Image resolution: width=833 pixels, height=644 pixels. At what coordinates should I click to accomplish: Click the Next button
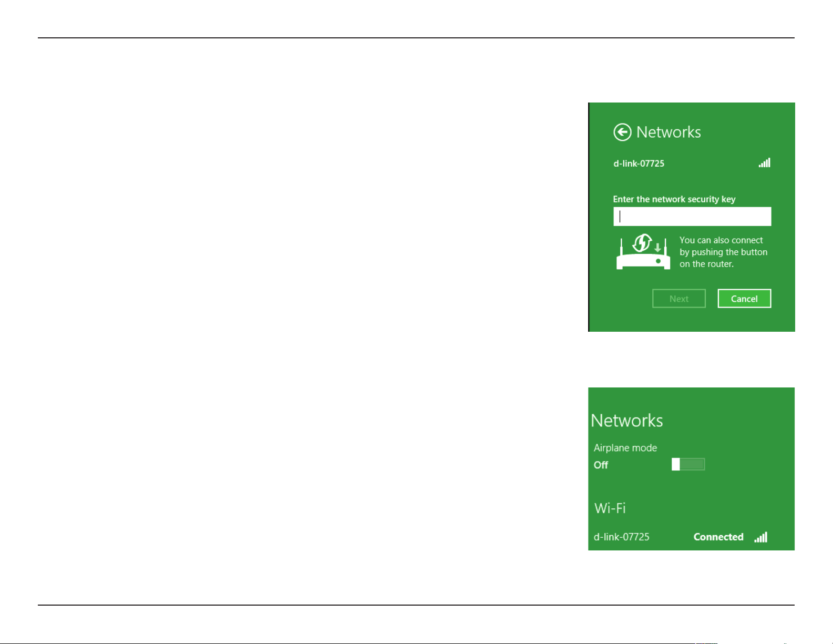coord(679,299)
